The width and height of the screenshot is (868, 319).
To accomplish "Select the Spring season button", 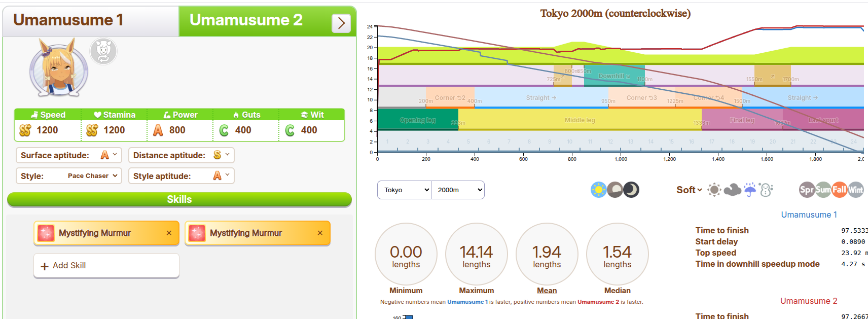I will pyautogui.click(x=807, y=190).
